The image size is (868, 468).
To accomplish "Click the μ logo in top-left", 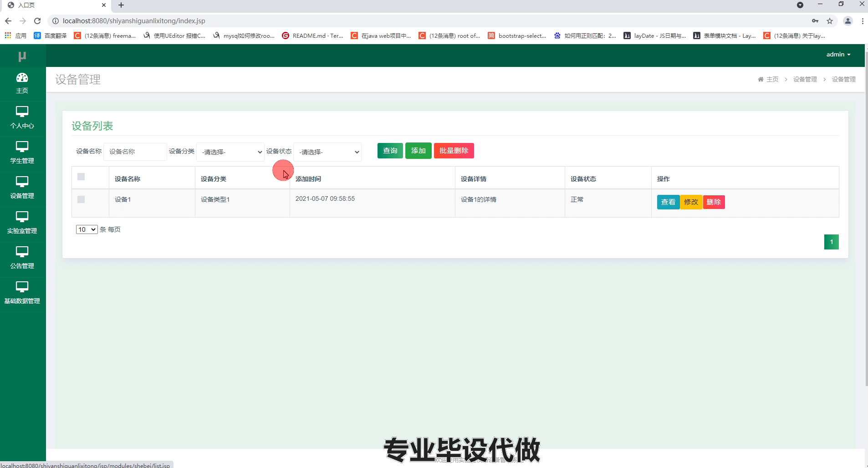I will coord(22,56).
